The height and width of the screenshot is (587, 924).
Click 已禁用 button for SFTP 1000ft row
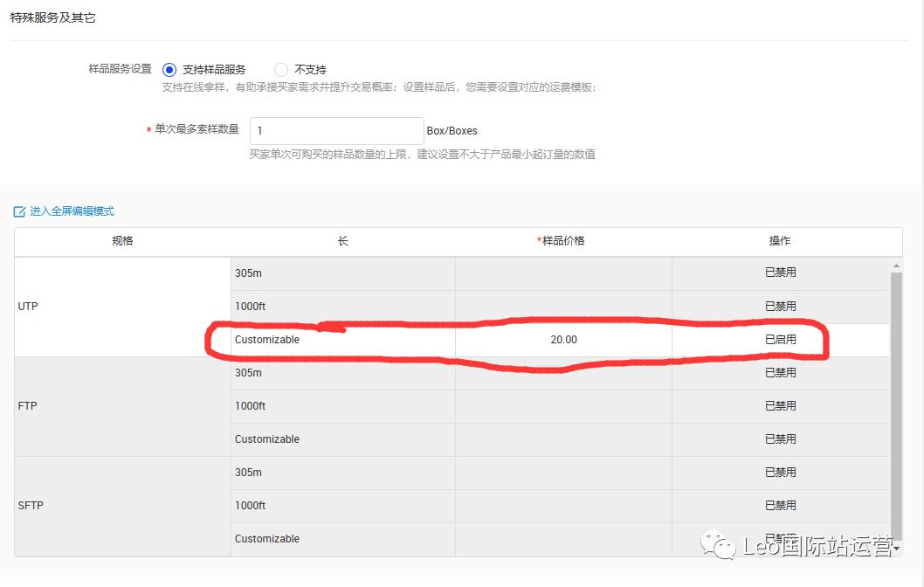tap(781, 506)
